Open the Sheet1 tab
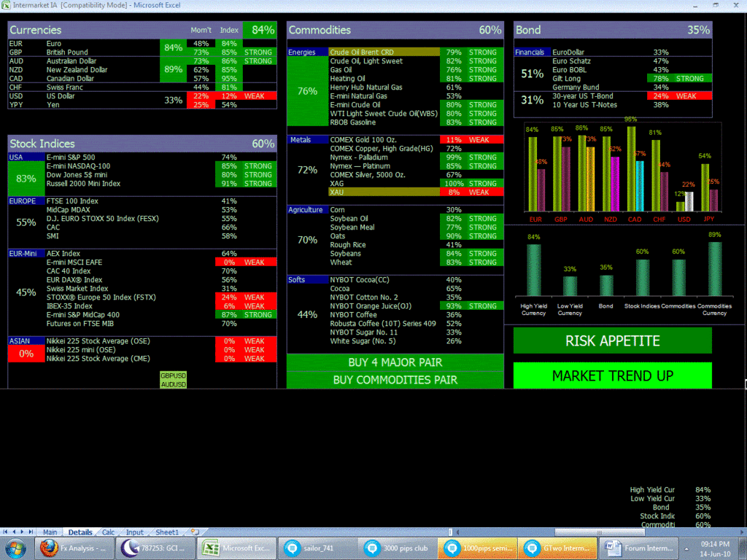Viewport: 747px width, 560px height. [x=167, y=532]
